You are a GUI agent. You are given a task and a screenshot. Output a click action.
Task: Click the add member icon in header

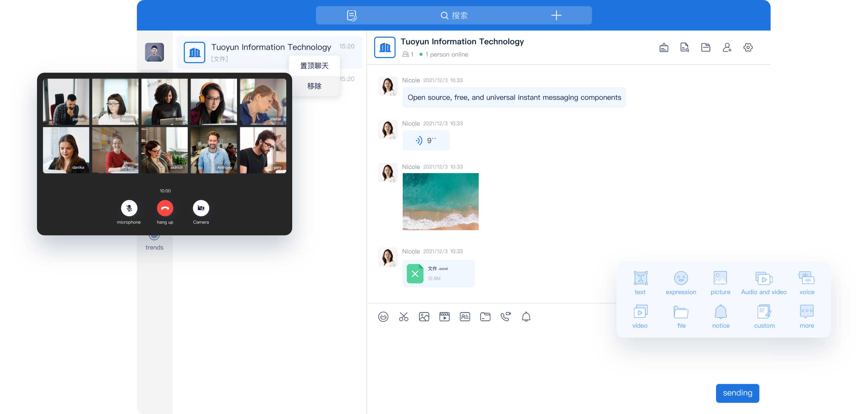(727, 47)
